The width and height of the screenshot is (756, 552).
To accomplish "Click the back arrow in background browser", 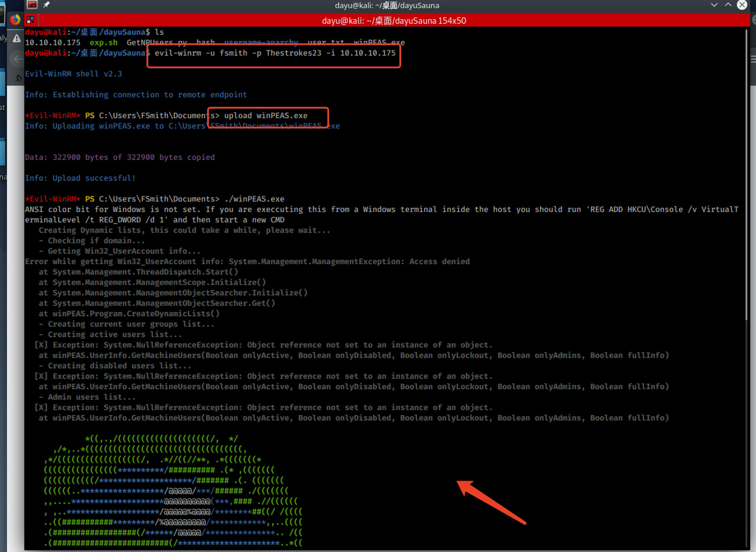I will pyautogui.click(x=17, y=59).
